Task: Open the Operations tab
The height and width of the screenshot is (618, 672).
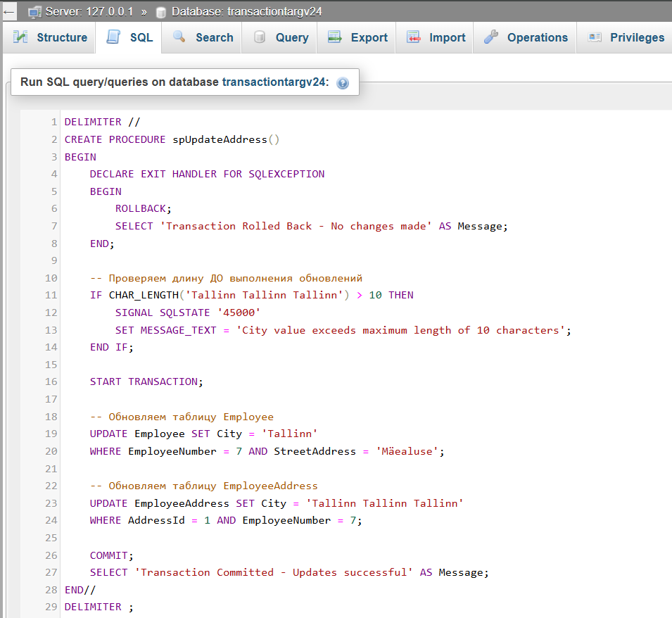Action: [525, 38]
